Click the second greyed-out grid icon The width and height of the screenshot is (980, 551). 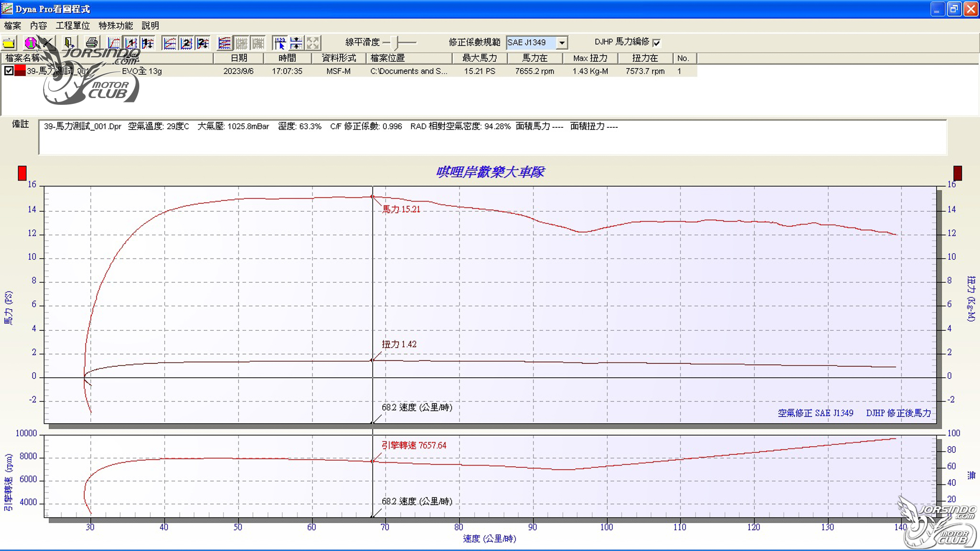pos(258,43)
